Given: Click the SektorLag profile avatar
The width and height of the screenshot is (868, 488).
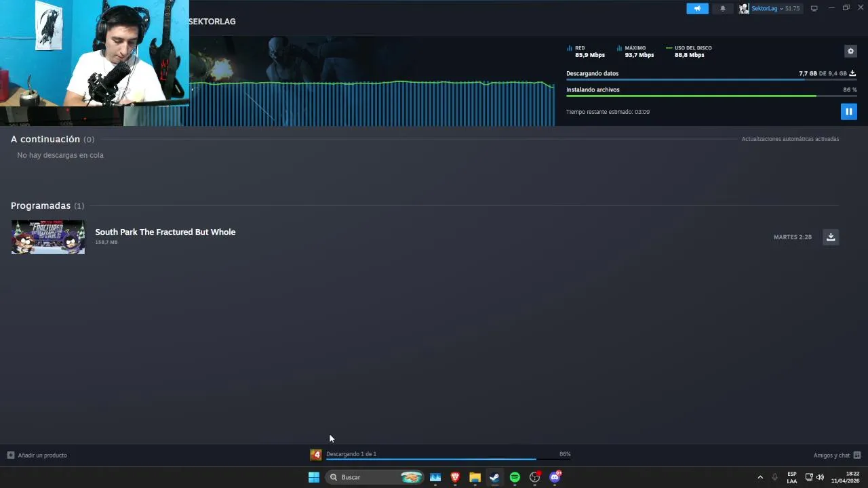Looking at the screenshot, I should pyautogui.click(x=744, y=8).
